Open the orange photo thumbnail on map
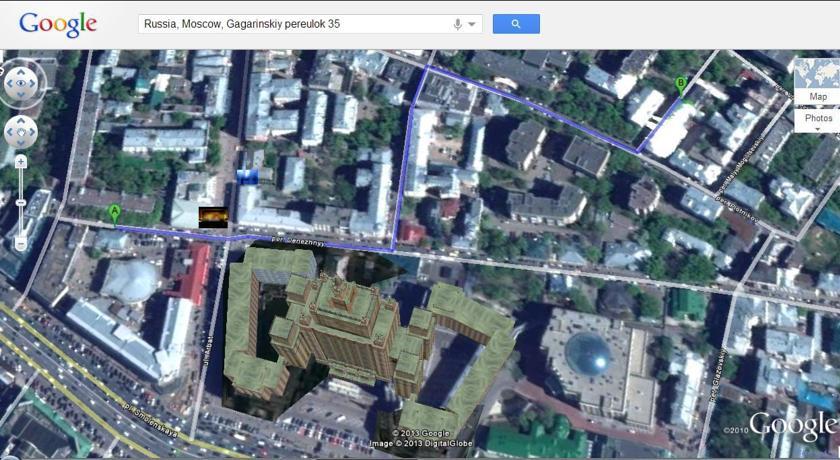The width and height of the screenshot is (840, 460). pos(213,217)
